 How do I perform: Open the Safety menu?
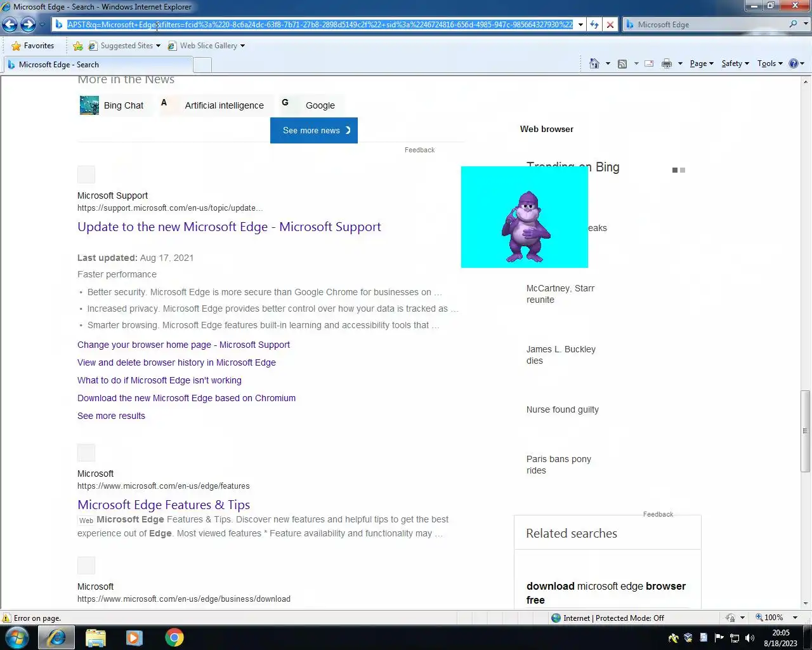tap(735, 63)
